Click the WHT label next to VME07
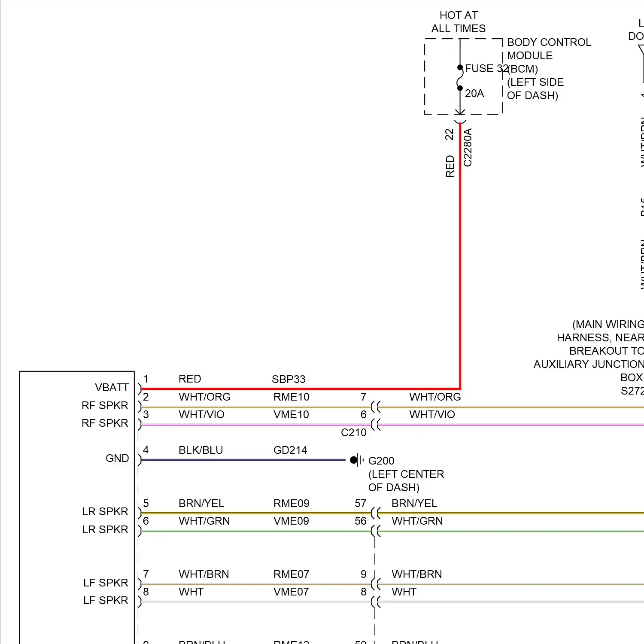 pos(191,592)
